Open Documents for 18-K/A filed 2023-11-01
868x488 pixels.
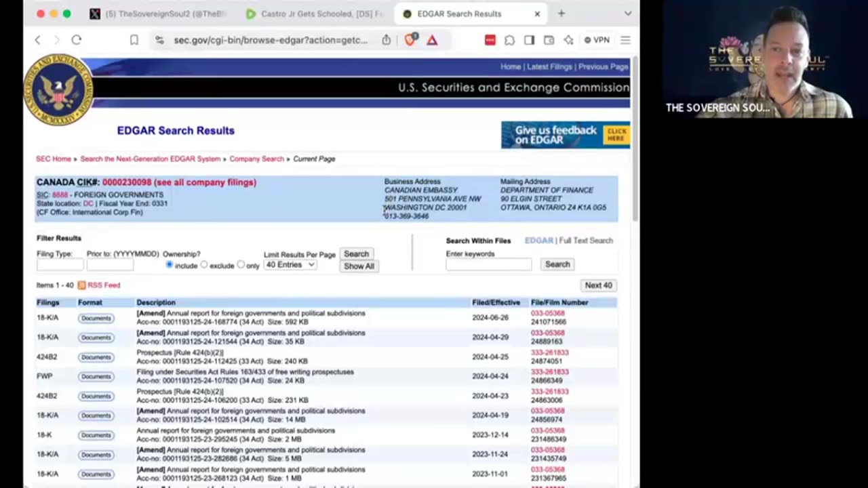pyautogui.click(x=96, y=474)
